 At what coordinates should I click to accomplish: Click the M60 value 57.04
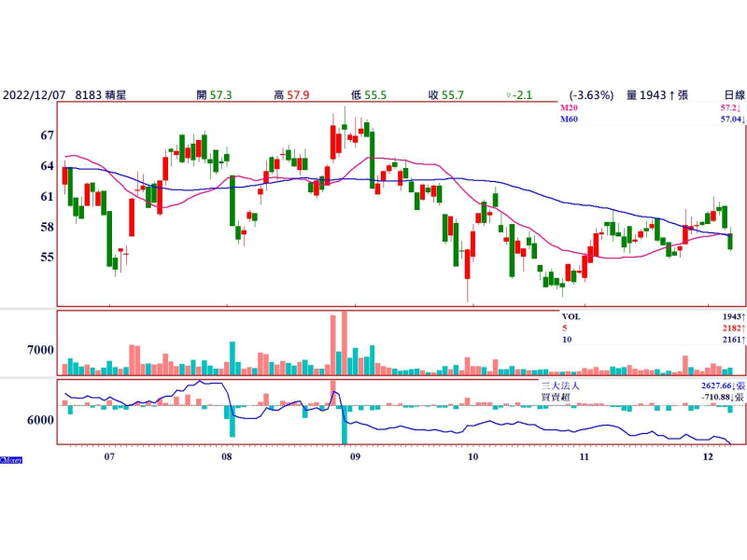pyautogui.click(x=732, y=119)
